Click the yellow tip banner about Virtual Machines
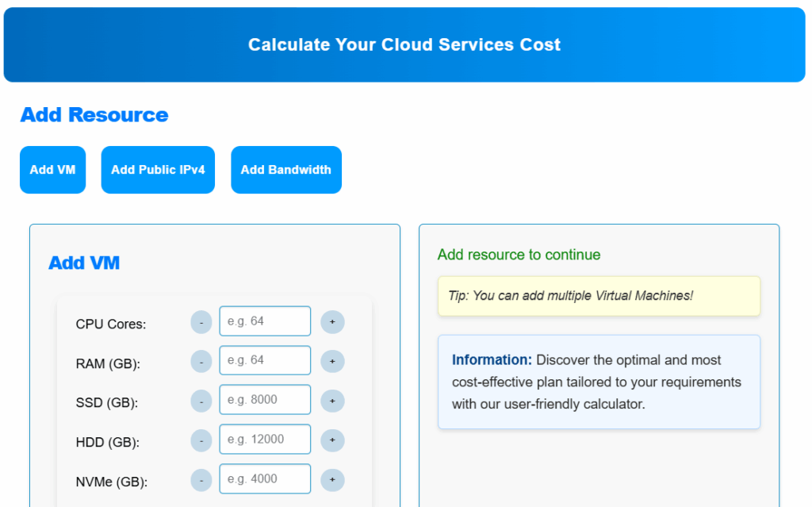Image resolution: width=812 pixels, height=507 pixels. coord(598,295)
